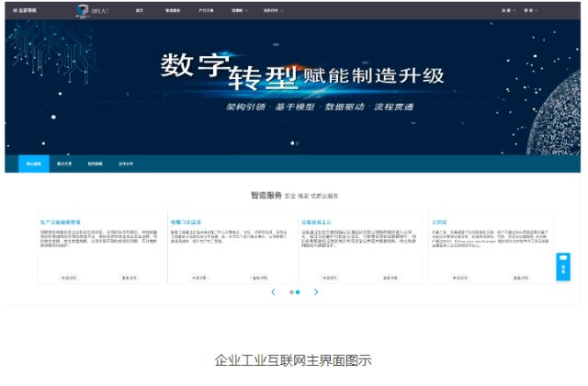588x386 pixels.
Task: Expand the fourth top navigation dropdown
Action: click(238, 10)
